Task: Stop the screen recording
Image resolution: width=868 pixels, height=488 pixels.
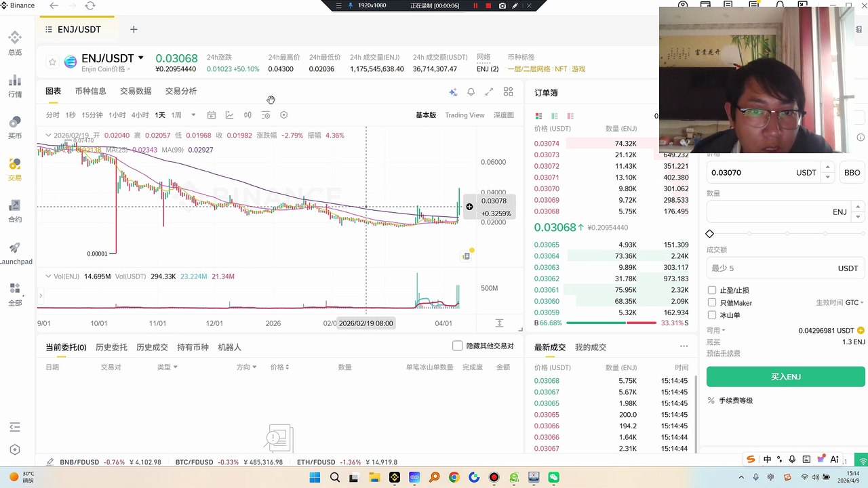Action: [488, 5]
